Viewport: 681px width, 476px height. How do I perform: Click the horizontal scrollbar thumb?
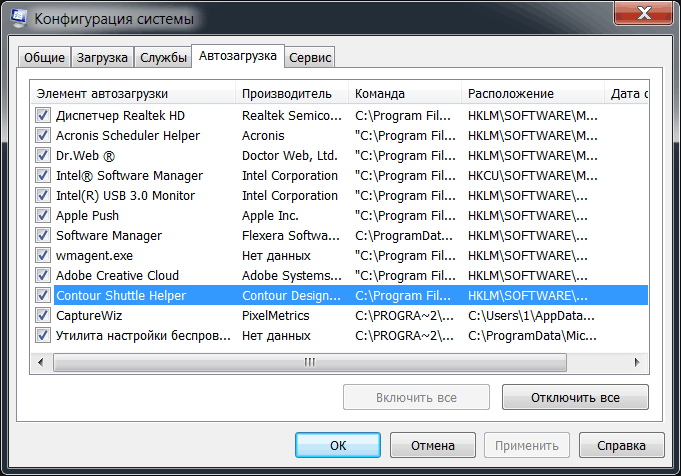pyautogui.click(x=310, y=362)
